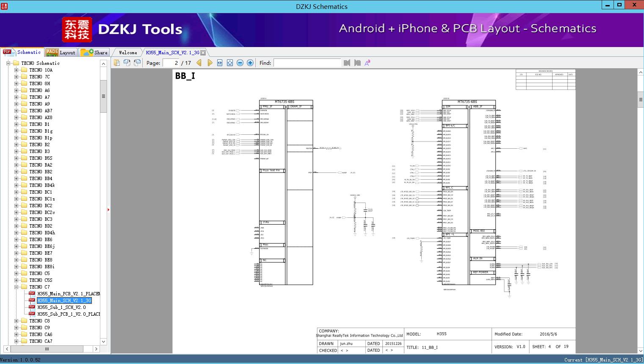This screenshot has width=644, height=364.
Task: Go to the next page arrow
Action: pyautogui.click(x=210, y=63)
